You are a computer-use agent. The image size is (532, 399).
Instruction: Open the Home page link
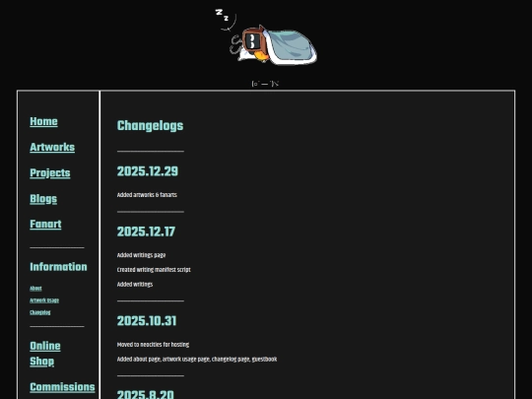click(x=43, y=121)
